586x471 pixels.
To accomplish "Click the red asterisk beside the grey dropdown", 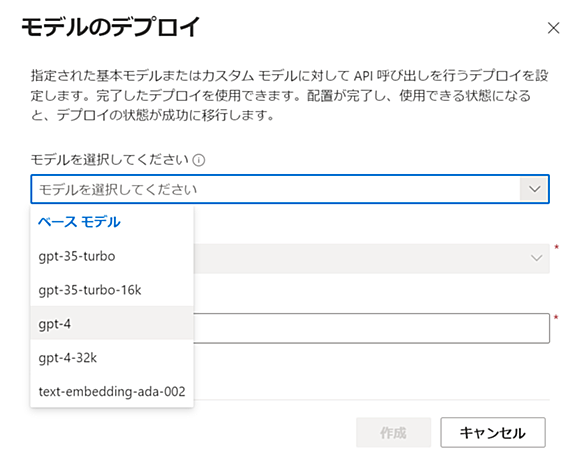I will (556, 247).
